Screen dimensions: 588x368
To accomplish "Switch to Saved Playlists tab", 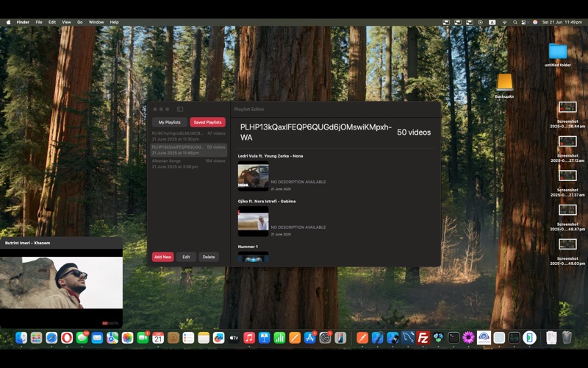I will point(207,122).
